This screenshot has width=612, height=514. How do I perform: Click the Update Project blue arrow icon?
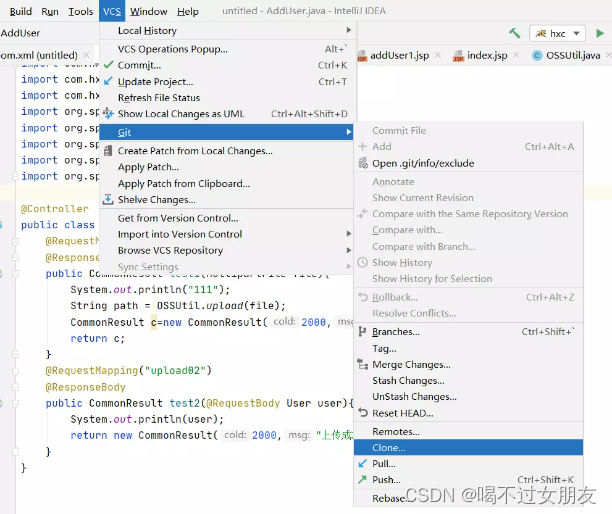[108, 81]
